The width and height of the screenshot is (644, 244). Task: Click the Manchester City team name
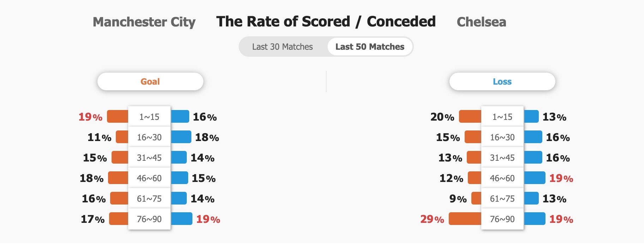tap(144, 22)
